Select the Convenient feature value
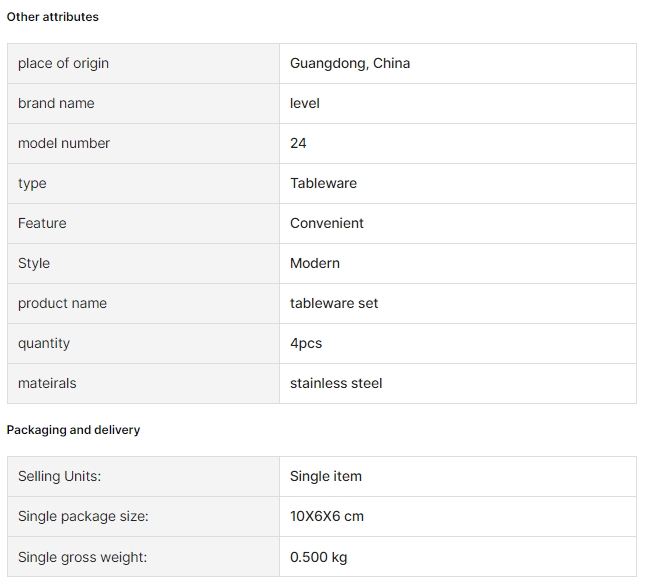The height and width of the screenshot is (587, 645). tap(327, 223)
